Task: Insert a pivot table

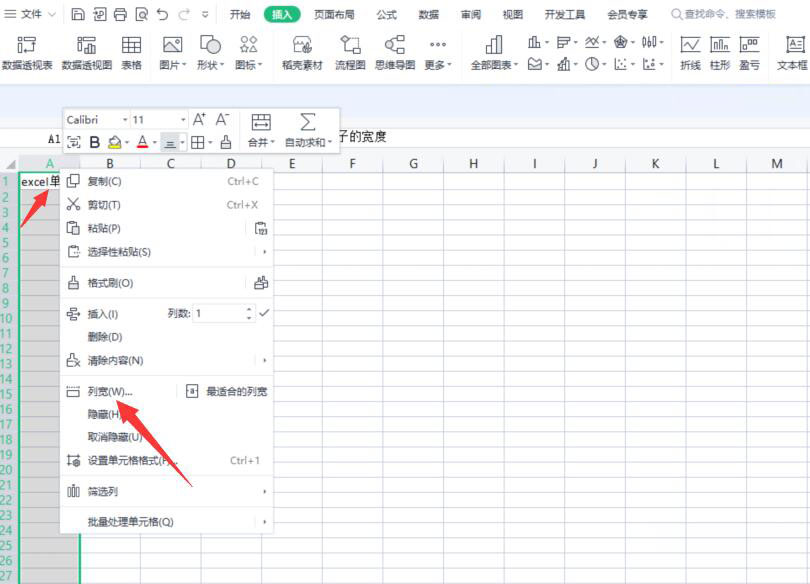Action: pyautogui.click(x=27, y=50)
